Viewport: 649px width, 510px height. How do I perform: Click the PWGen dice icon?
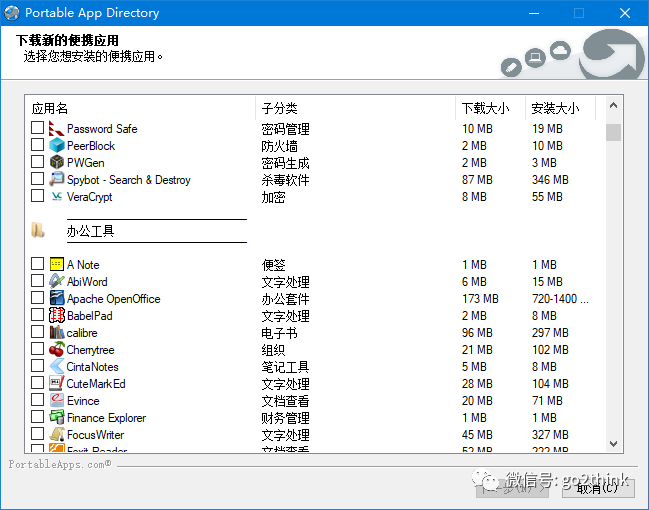(x=56, y=162)
